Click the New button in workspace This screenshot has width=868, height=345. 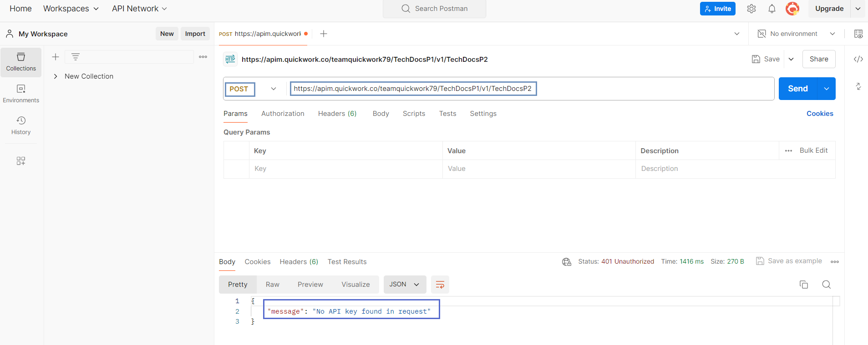click(x=167, y=34)
